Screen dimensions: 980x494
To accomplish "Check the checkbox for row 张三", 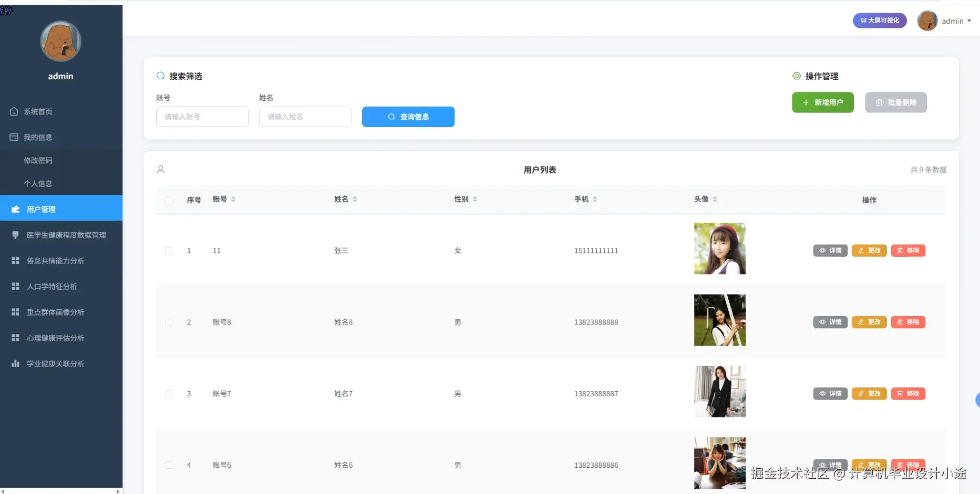I will (169, 250).
